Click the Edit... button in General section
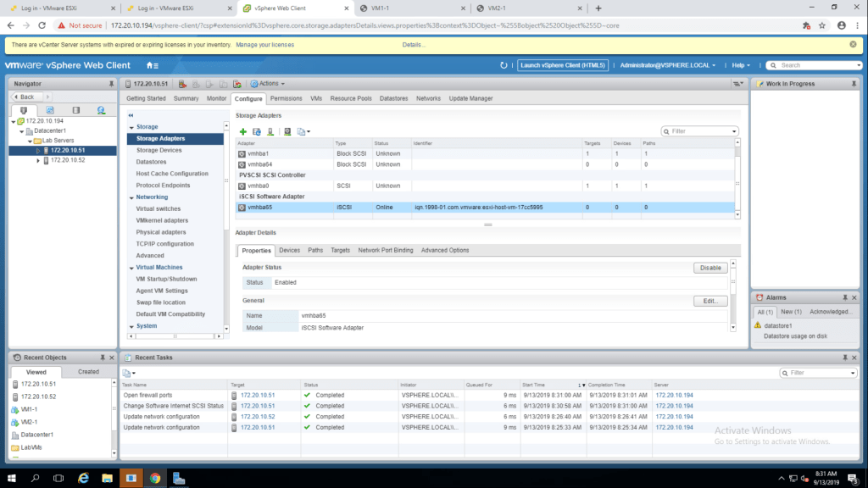The height and width of the screenshot is (488, 868). coord(709,301)
